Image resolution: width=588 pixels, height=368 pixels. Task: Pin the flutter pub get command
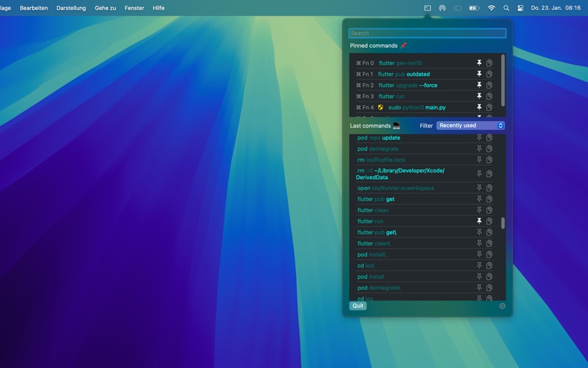point(479,199)
